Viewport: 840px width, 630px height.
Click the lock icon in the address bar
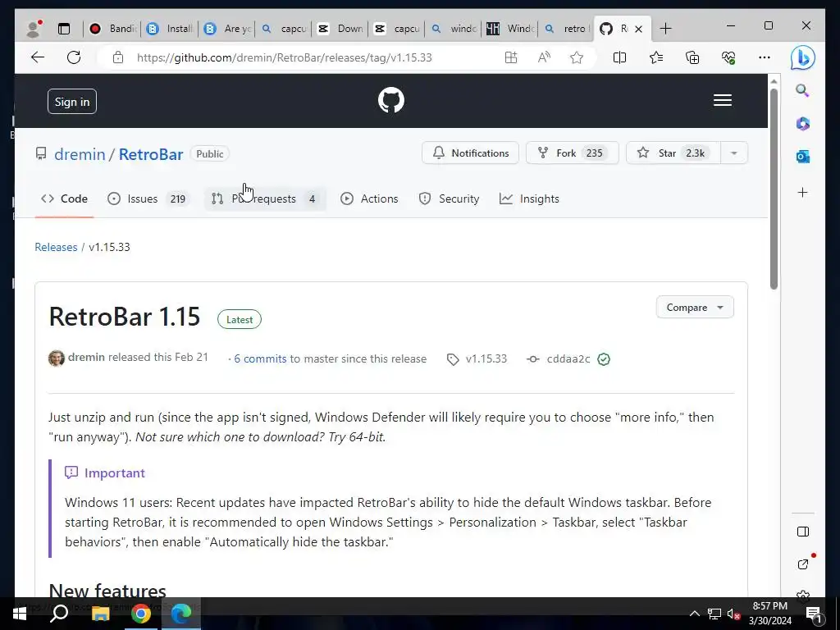(x=118, y=57)
